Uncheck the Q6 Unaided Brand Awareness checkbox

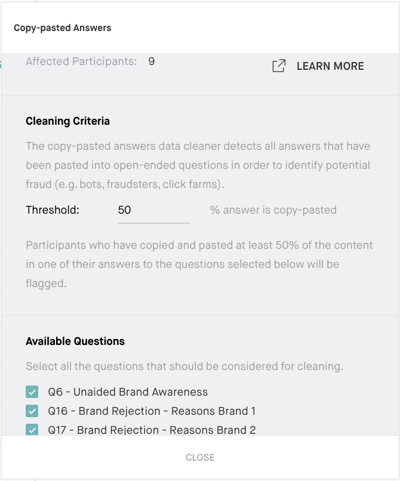coord(32,392)
